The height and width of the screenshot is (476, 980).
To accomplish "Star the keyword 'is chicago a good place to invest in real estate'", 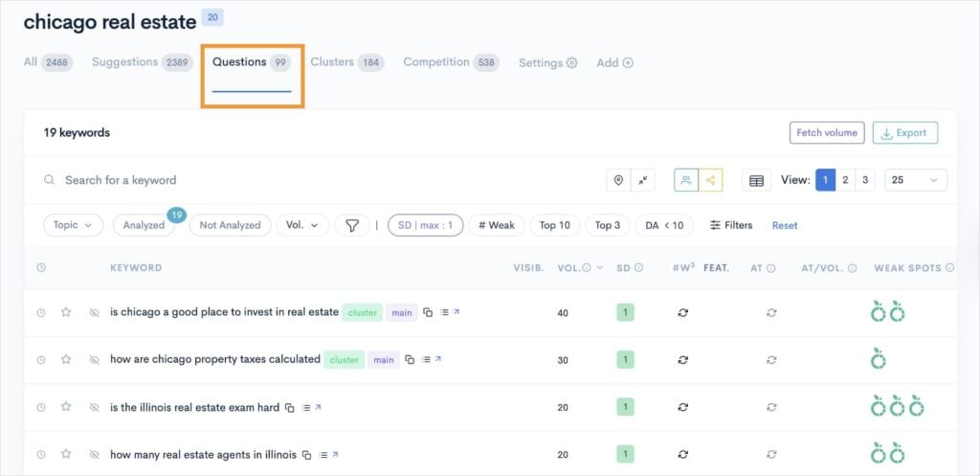I will [66, 312].
